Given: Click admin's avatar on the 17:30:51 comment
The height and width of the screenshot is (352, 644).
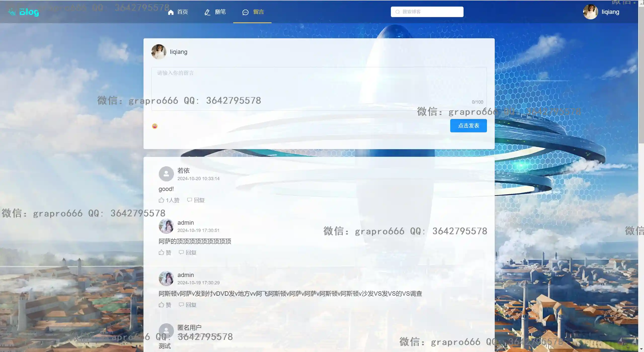Looking at the screenshot, I should pyautogui.click(x=166, y=226).
